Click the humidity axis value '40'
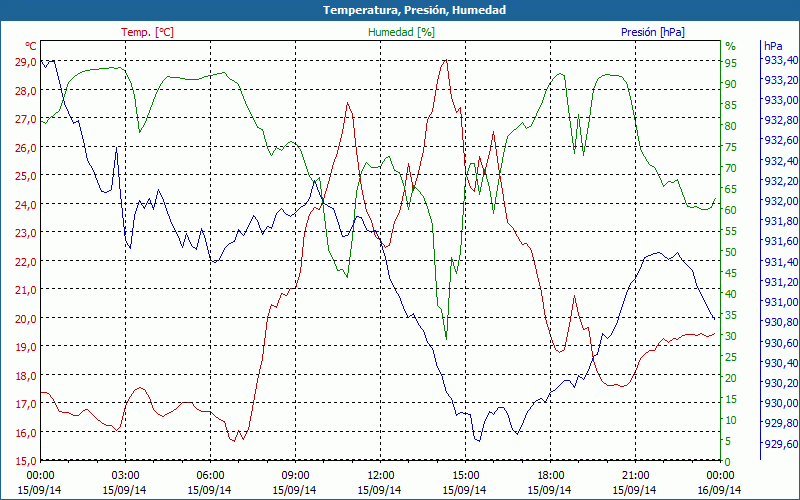The height and width of the screenshot is (500, 800). (x=731, y=294)
